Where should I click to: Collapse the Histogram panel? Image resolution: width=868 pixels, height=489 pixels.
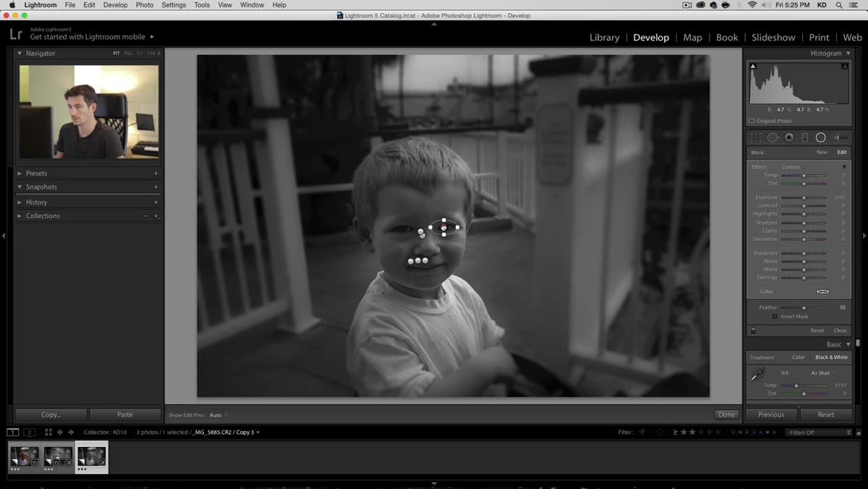click(x=848, y=54)
